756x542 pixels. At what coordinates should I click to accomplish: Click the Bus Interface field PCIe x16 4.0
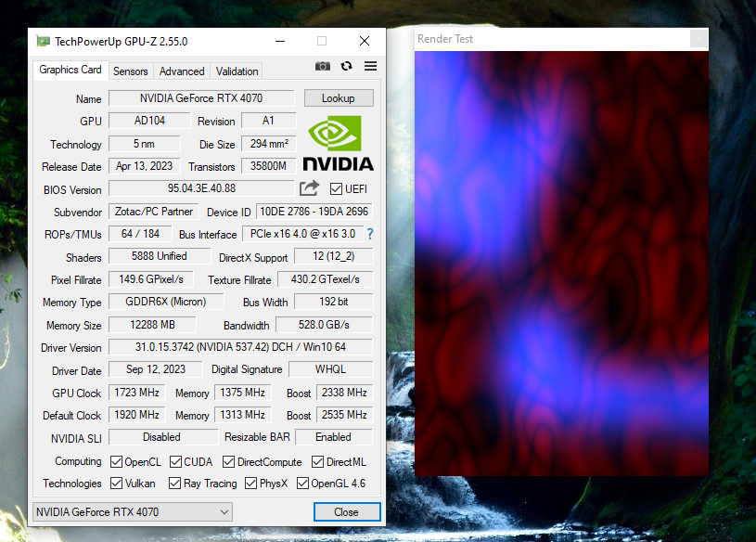click(302, 233)
